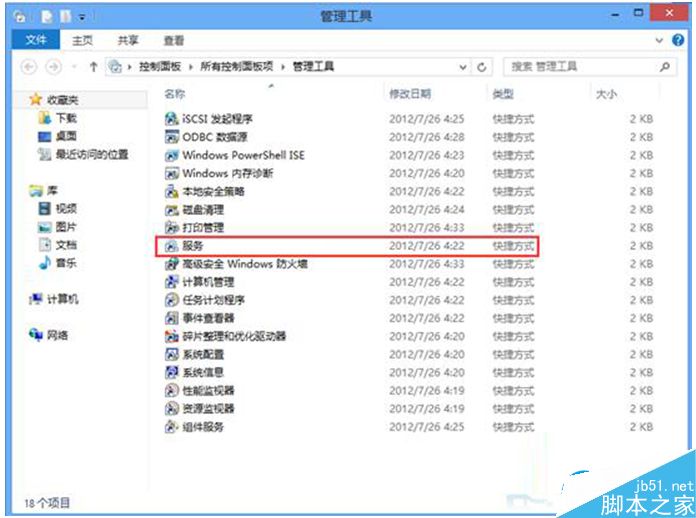Click the 资源监视器 icon
The height and width of the screenshot is (518, 696).
click(171, 409)
